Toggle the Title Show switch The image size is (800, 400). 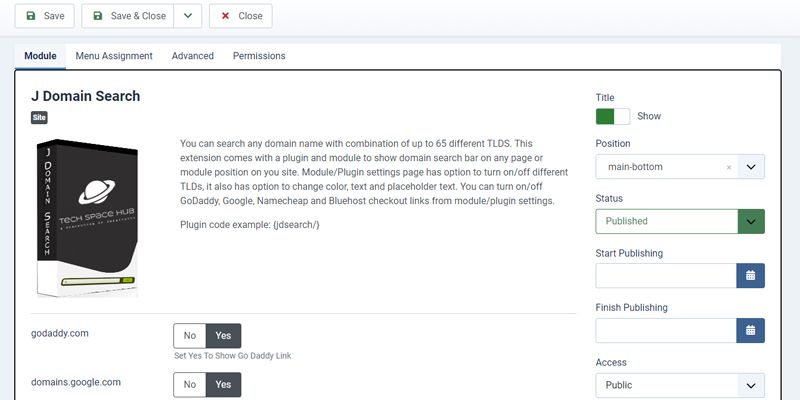(x=613, y=116)
